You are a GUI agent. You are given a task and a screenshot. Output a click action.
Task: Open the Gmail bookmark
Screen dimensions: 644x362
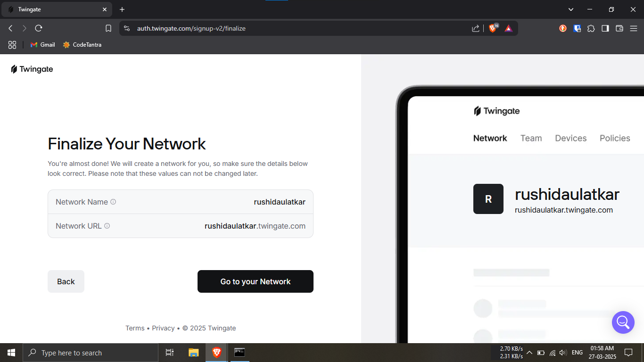click(42, 45)
